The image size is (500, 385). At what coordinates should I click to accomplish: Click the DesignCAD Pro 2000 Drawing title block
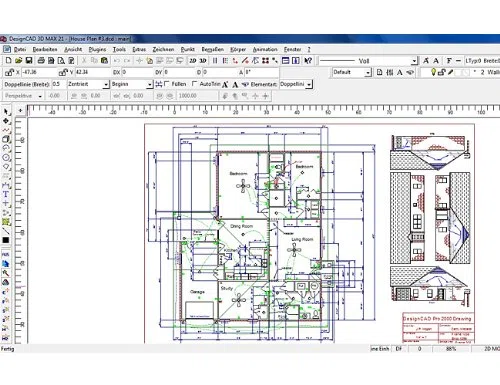point(437,318)
